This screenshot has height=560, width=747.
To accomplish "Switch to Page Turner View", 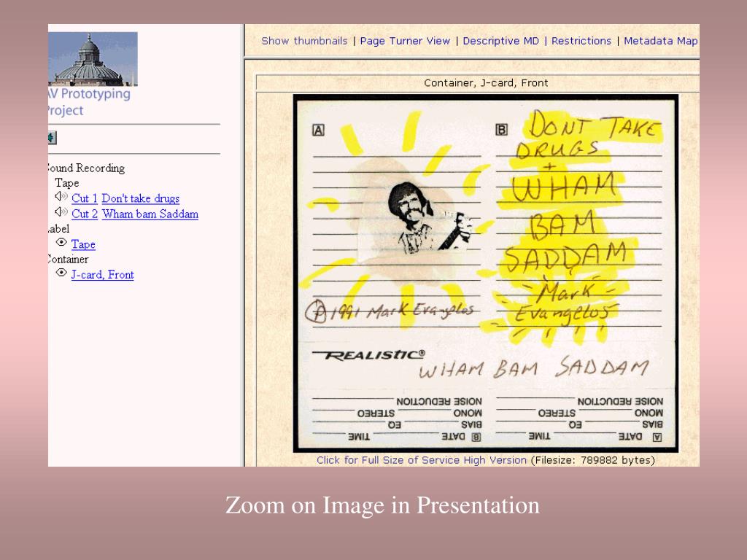I will pyautogui.click(x=405, y=41).
